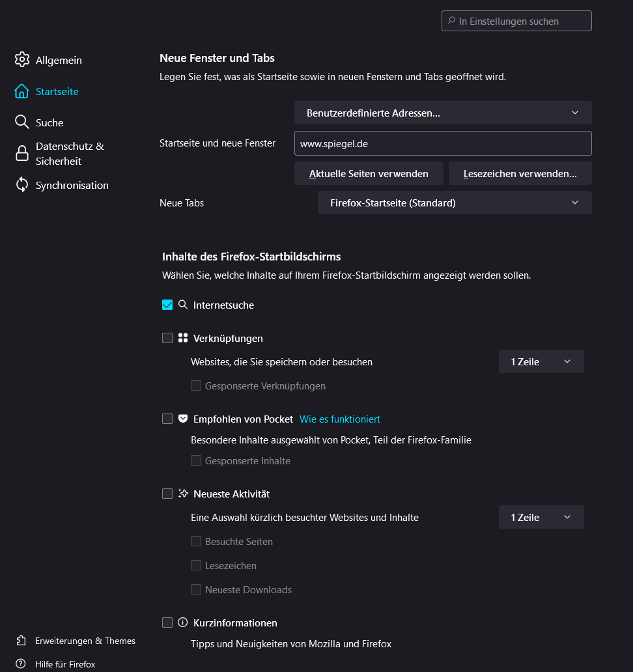Switch to the Synchronisation settings section

pos(72,185)
